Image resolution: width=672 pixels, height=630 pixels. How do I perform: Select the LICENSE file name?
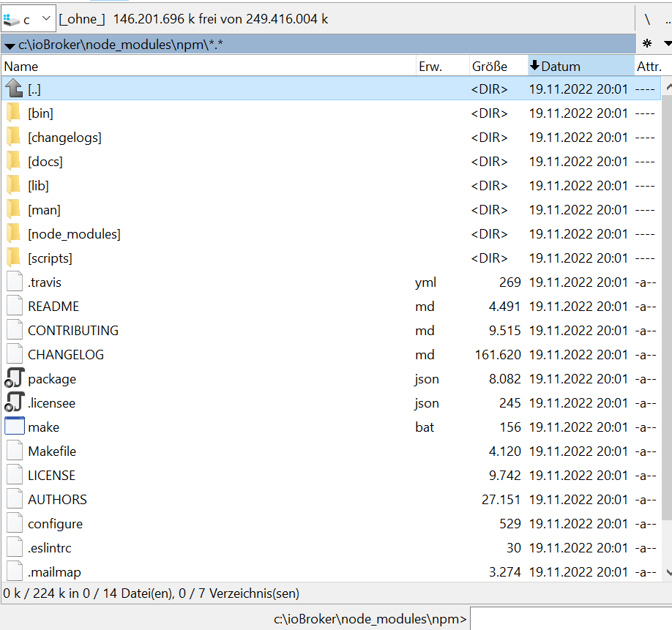coord(51,476)
